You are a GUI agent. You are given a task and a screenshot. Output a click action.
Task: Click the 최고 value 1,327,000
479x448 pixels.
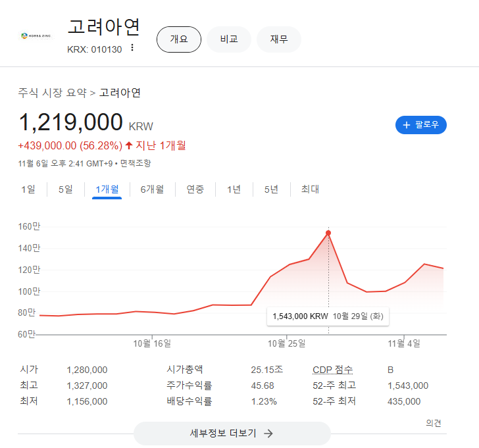[87, 386]
